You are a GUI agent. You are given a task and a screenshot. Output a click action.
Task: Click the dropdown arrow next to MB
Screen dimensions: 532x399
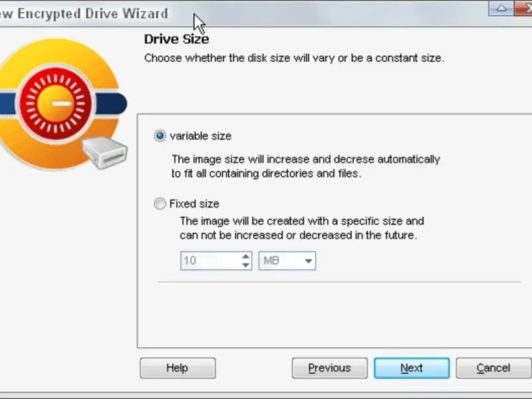click(308, 261)
